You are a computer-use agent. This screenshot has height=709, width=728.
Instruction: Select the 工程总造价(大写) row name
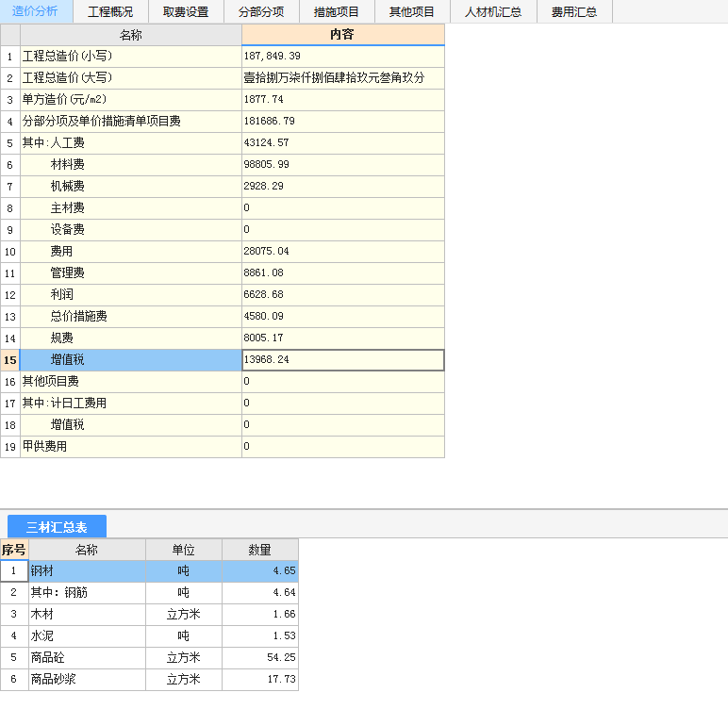(130, 78)
